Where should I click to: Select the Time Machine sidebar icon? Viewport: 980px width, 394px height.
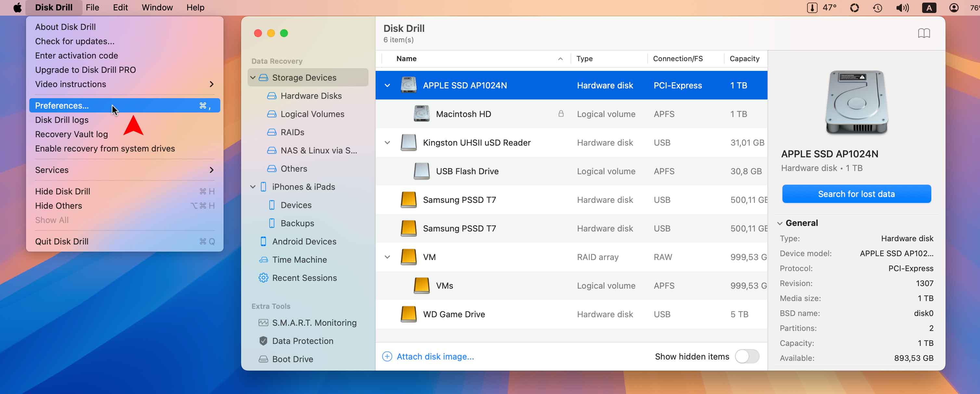pyautogui.click(x=263, y=260)
